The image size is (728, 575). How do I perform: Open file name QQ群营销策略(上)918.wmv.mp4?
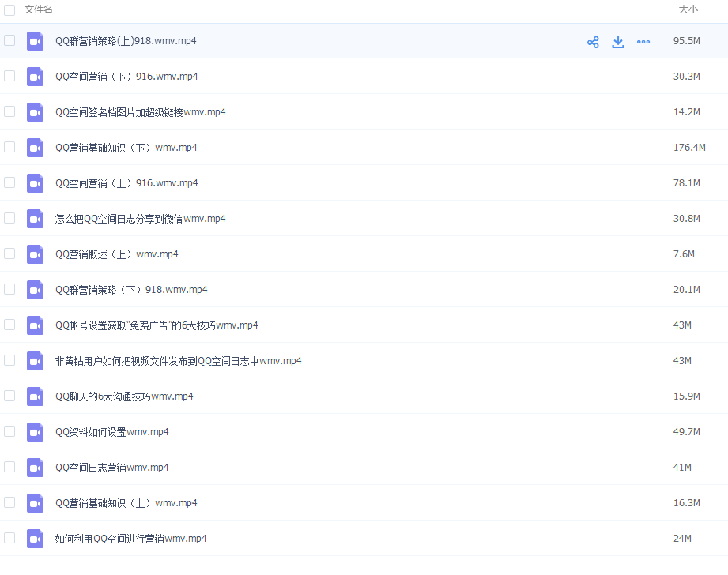[x=126, y=41]
